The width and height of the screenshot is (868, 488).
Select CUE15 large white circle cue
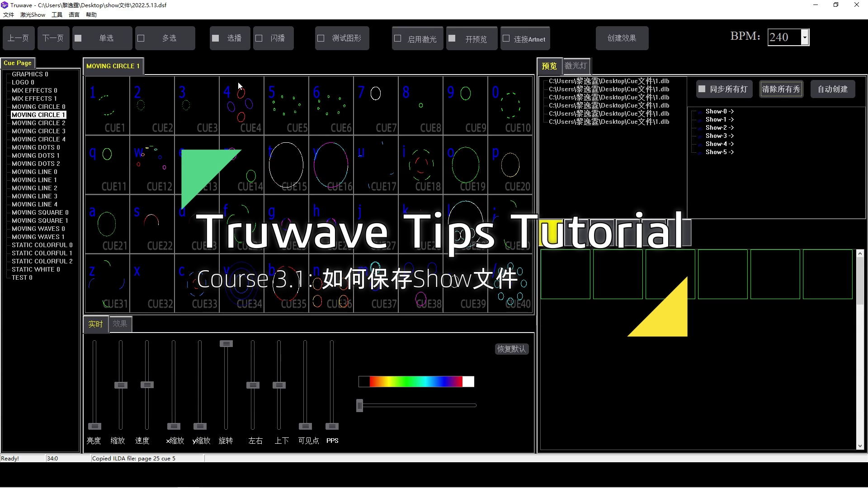click(x=286, y=164)
